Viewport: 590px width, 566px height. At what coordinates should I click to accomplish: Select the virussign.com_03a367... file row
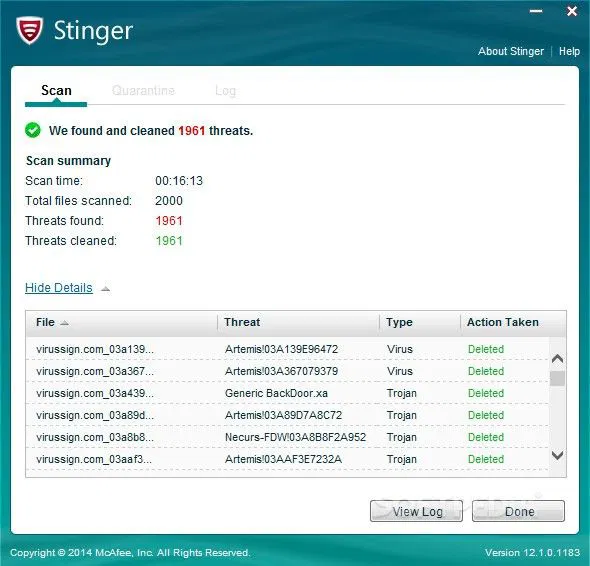[x=287, y=371]
